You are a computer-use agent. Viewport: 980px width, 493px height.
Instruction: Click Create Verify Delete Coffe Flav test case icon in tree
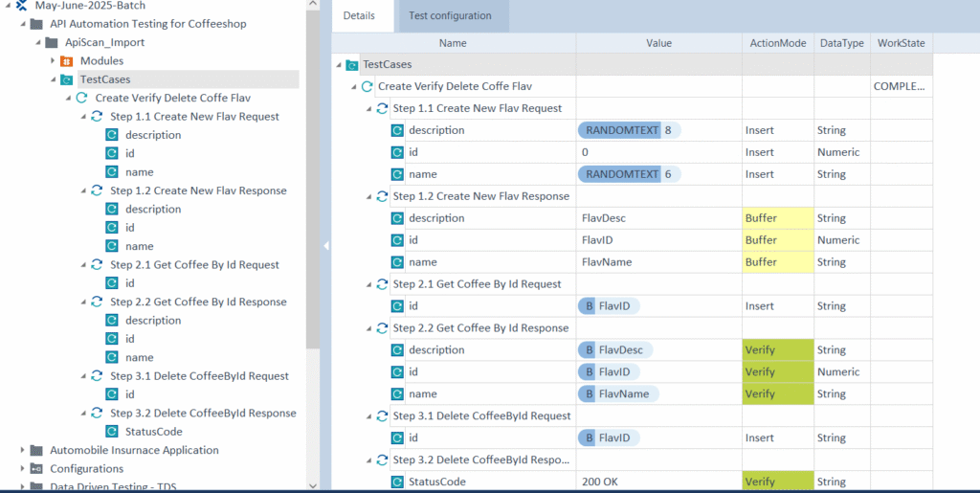[81, 98]
